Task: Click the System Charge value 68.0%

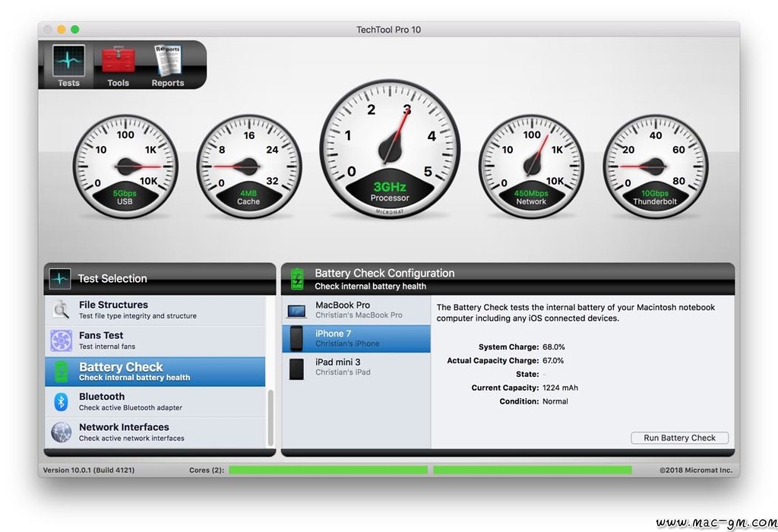Action: coord(554,347)
